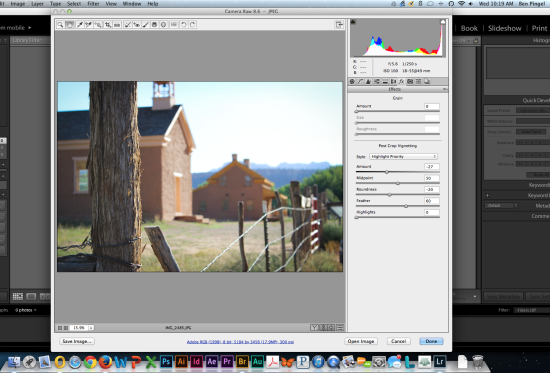The width and height of the screenshot is (550, 373).
Task: Rotate image 90 degrees clockwise
Action: (x=193, y=25)
